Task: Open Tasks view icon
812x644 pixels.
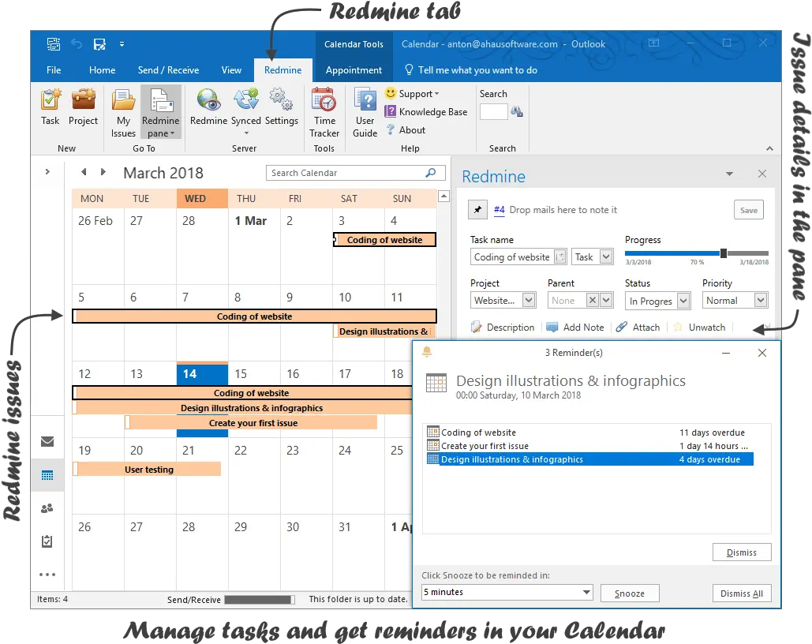Action: 47,541
